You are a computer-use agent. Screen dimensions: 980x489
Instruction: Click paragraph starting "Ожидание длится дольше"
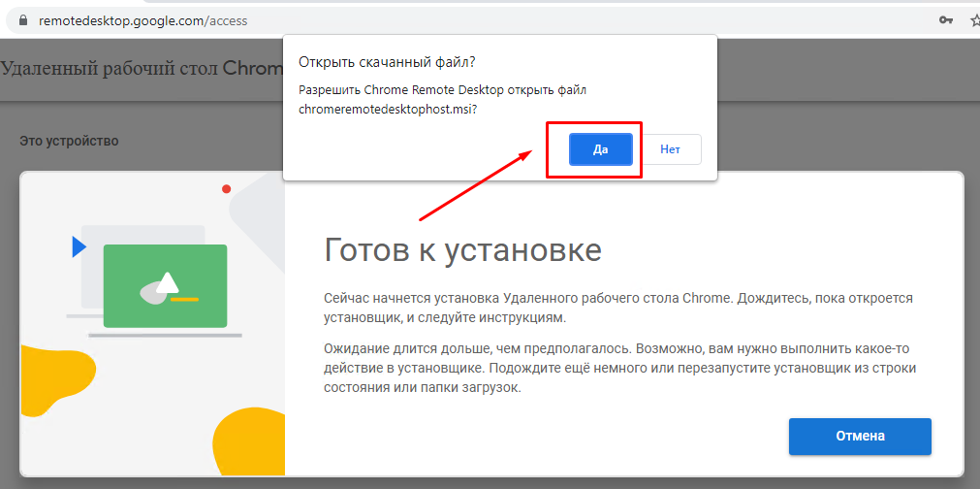pos(617,368)
